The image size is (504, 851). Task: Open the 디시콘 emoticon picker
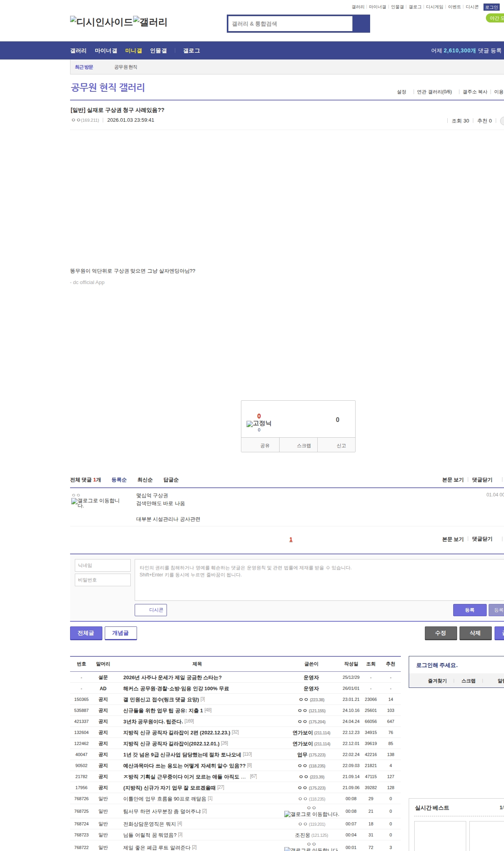point(151,610)
